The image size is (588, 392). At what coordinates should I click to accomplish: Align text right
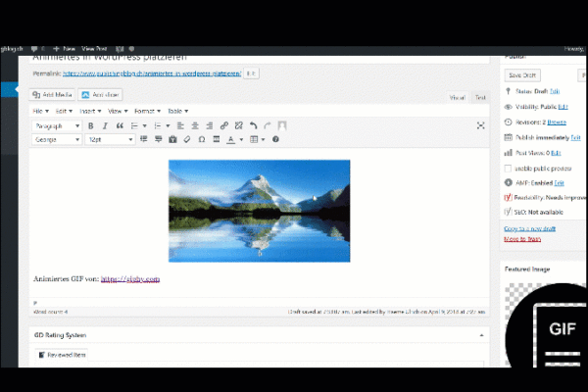pos(210,125)
